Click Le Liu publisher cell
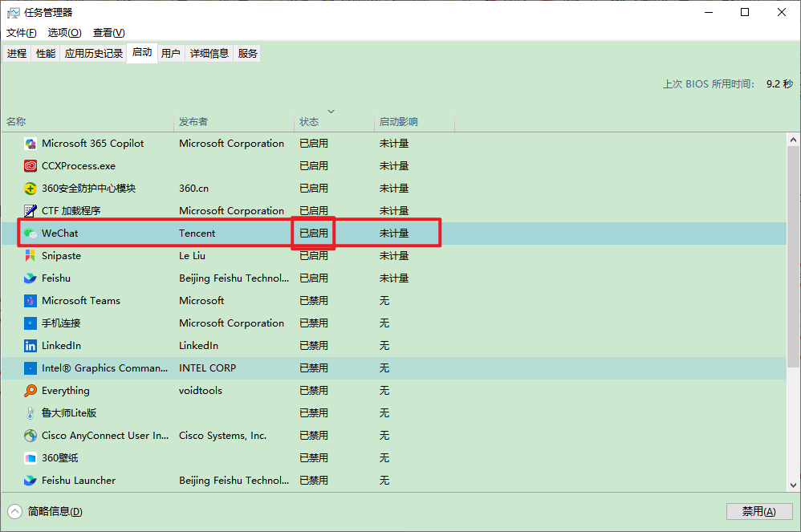The image size is (801, 532). (192, 256)
